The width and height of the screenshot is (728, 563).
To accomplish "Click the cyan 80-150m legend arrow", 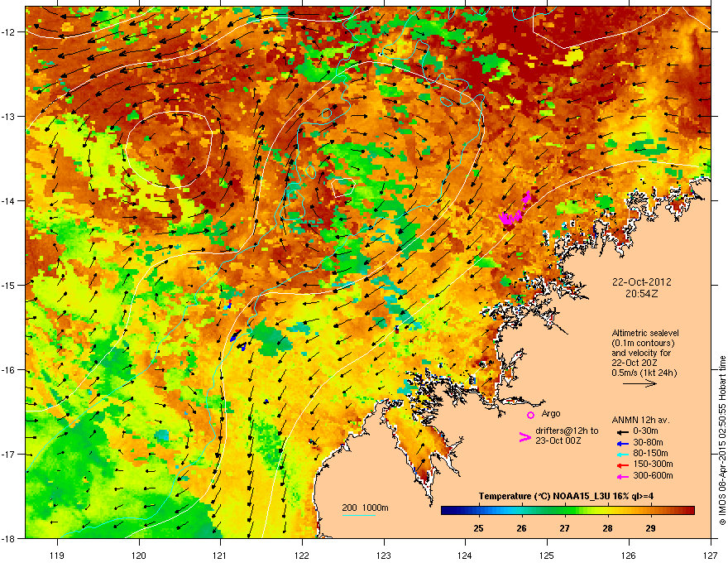I will point(623,454).
